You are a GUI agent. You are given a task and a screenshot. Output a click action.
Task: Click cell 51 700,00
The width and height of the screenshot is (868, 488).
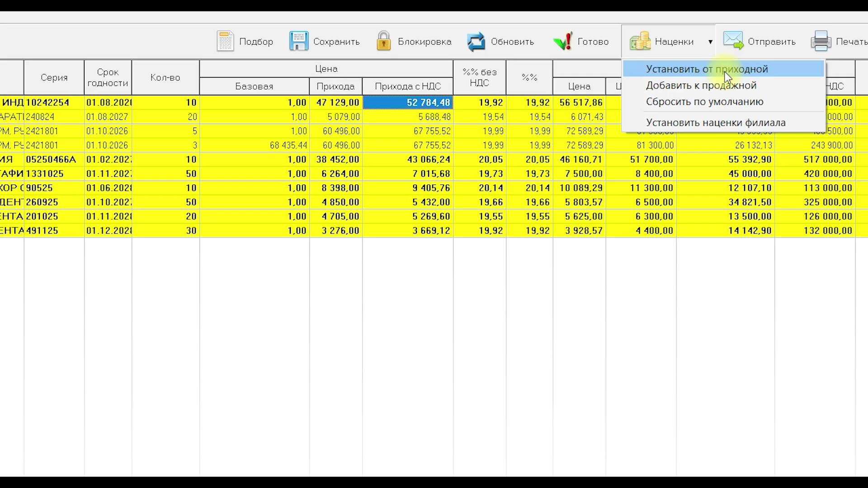click(x=641, y=160)
